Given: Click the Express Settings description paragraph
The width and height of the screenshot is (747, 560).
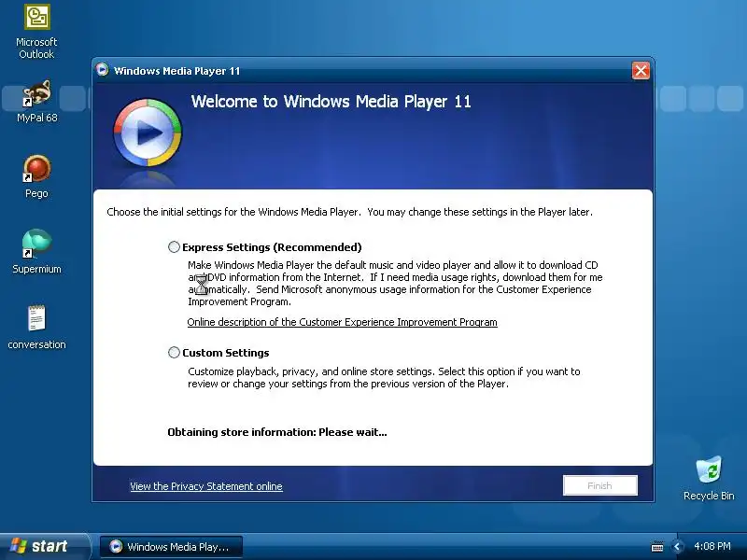Looking at the screenshot, I should (395, 284).
